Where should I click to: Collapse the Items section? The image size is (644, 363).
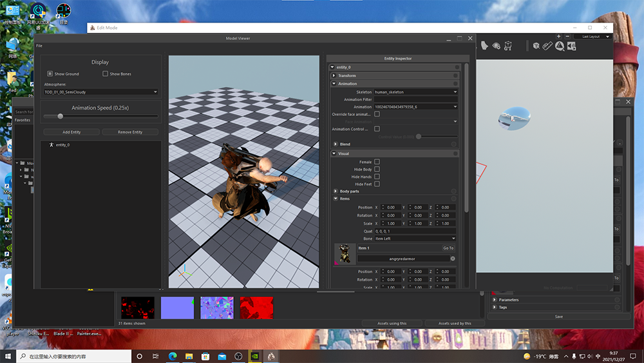[x=336, y=199]
